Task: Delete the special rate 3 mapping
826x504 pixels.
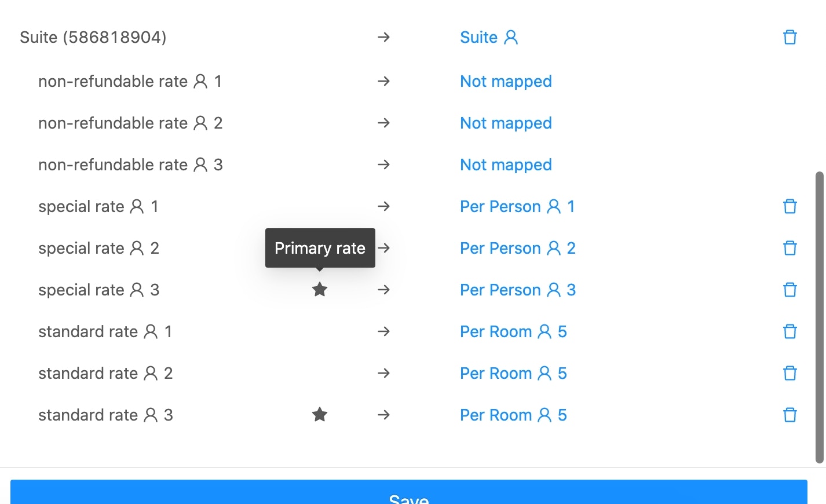Action: click(790, 289)
